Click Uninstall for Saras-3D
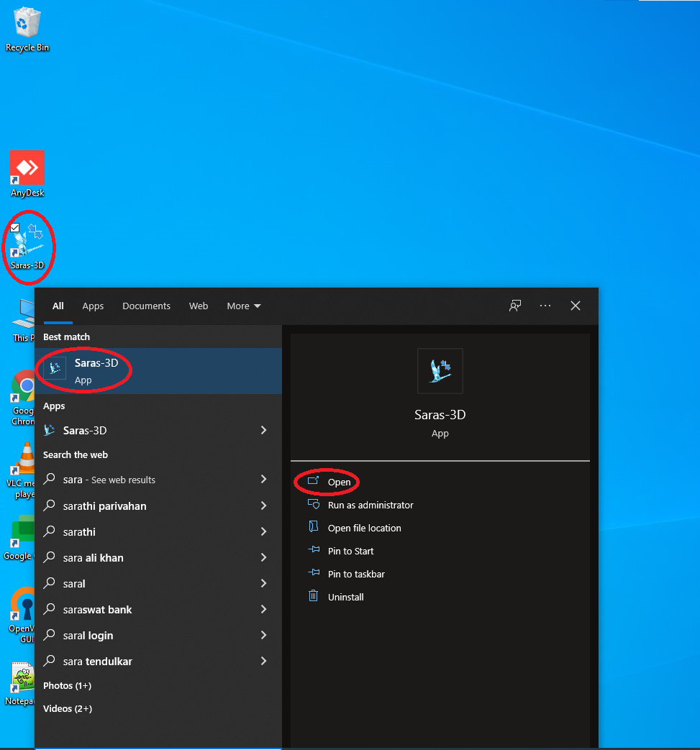The image size is (700, 750). pyautogui.click(x=336, y=597)
